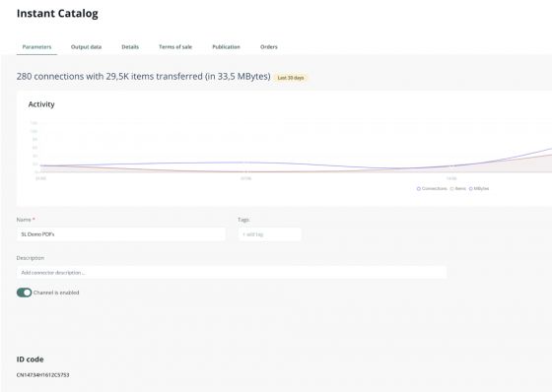Click the add tag input
This screenshot has width=552, height=392.
[x=270, y=234]
